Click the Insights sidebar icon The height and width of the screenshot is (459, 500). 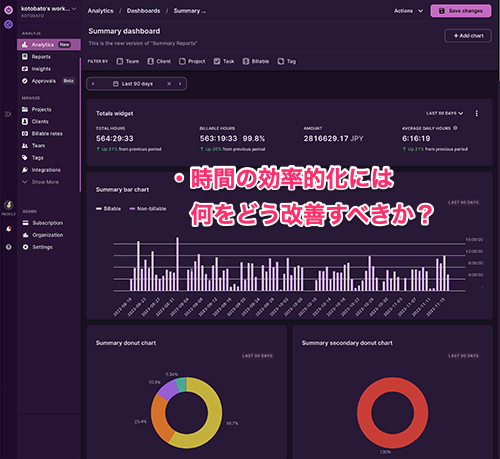pyautogui.click(x=25, y=69)
